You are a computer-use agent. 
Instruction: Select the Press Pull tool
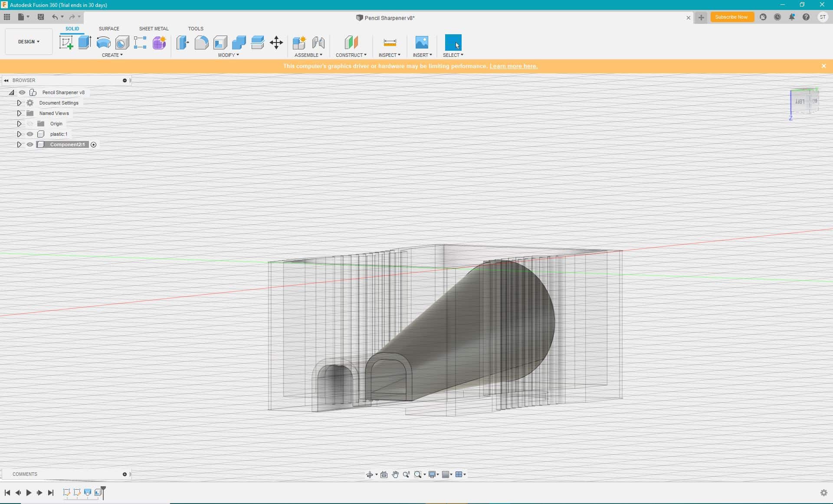click(x=183, y=43)
